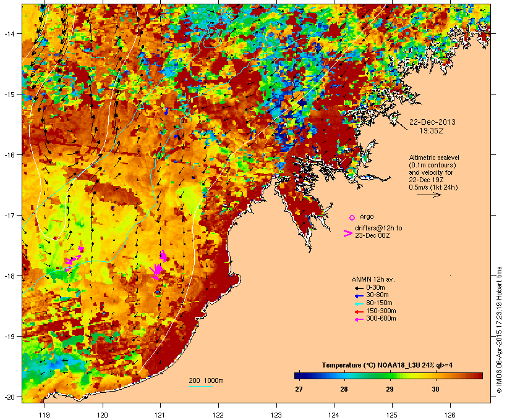Click the blue 30-80m legend arrow

[x=359, y=296]
